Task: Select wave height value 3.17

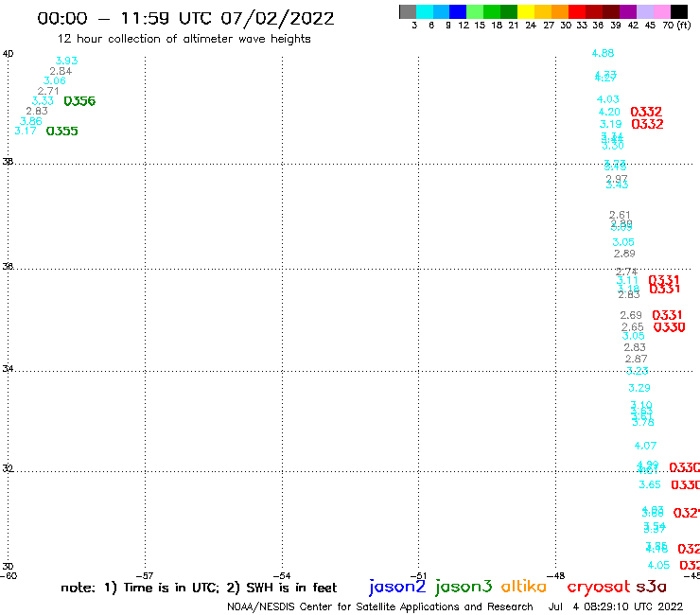Action: (x=26, y=131)
